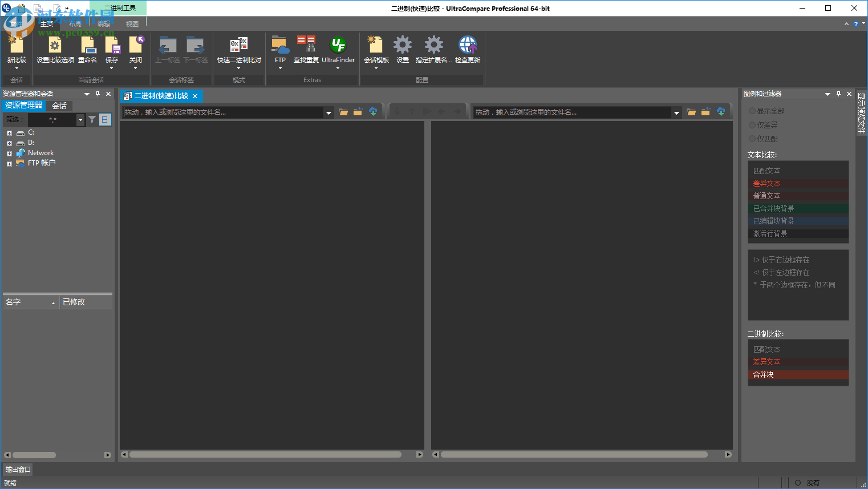
Task: Open the 文件 file menu tab
Action: tap(15, 24)
